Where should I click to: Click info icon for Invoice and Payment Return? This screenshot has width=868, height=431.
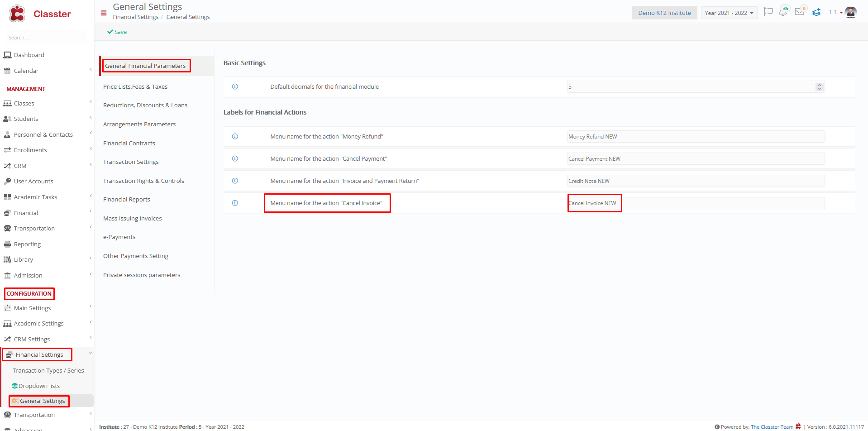[x=235, y=181]
